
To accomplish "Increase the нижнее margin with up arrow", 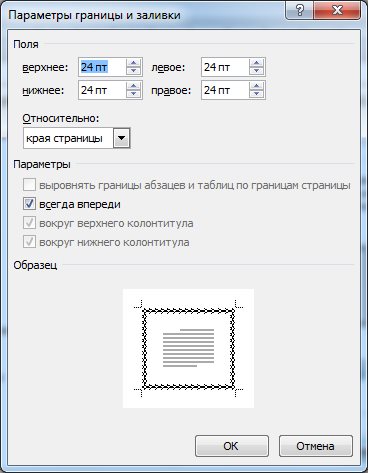I will [134, 86].
